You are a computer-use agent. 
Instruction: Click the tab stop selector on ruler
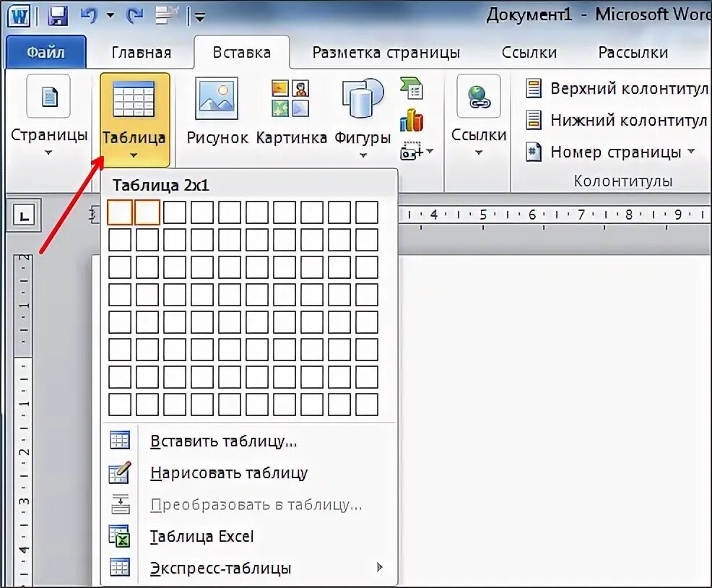pos(25,215)
